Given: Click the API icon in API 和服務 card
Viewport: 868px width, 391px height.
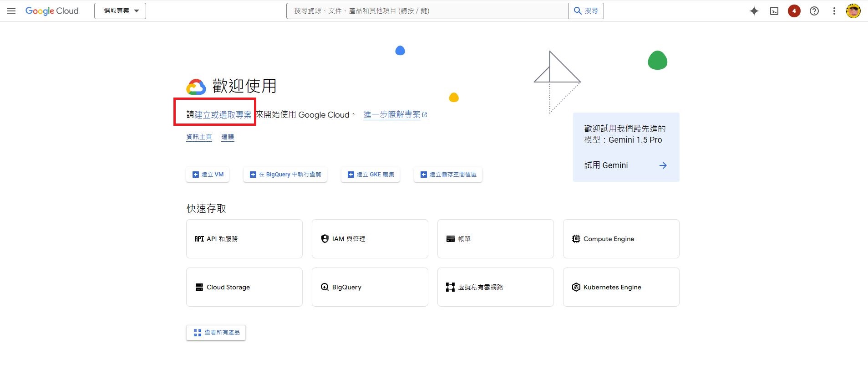Looking at the screenshot, I should coord(199,239).
